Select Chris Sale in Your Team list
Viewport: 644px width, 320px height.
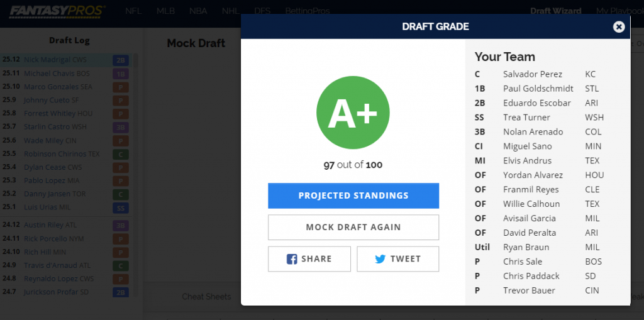pos(522,262)
